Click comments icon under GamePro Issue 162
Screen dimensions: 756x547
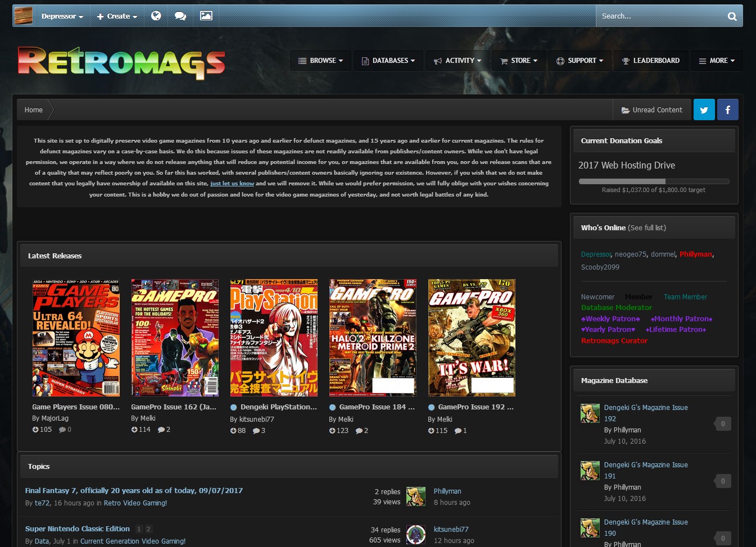coord(161,430)
